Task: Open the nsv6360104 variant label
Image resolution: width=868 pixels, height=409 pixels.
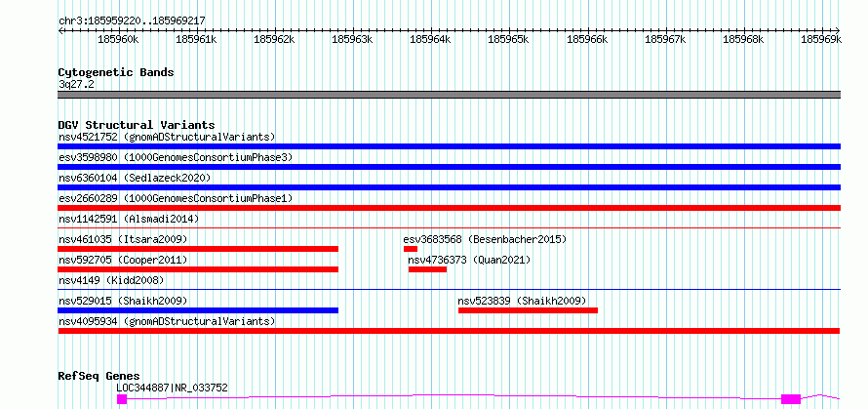Action: point(135,178)
